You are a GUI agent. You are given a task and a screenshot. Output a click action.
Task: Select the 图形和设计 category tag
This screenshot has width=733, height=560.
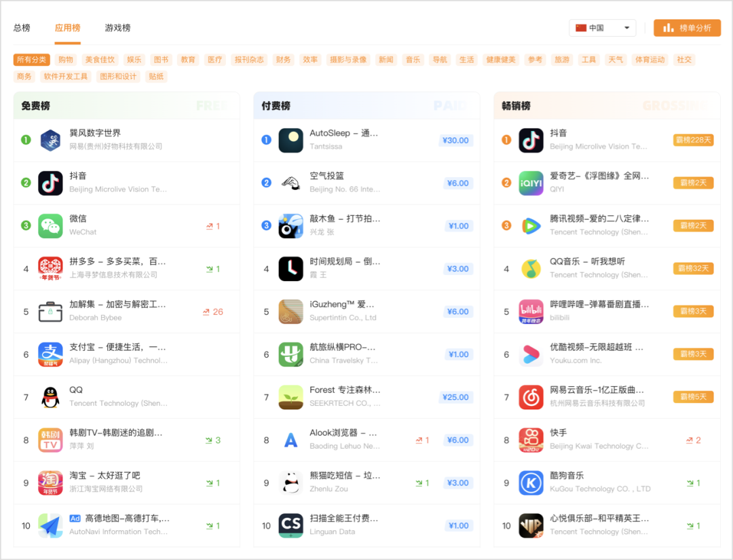[x=118, y=77]
